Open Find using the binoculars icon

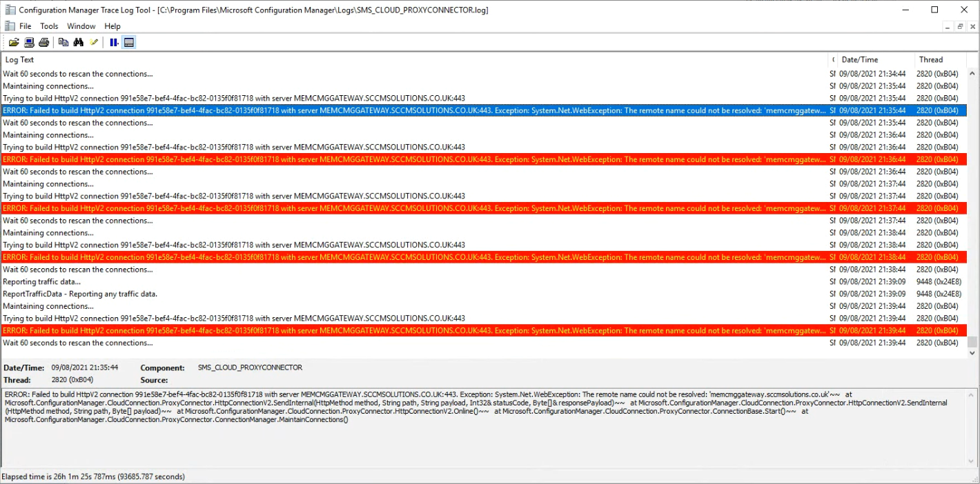tap(78, 42)
